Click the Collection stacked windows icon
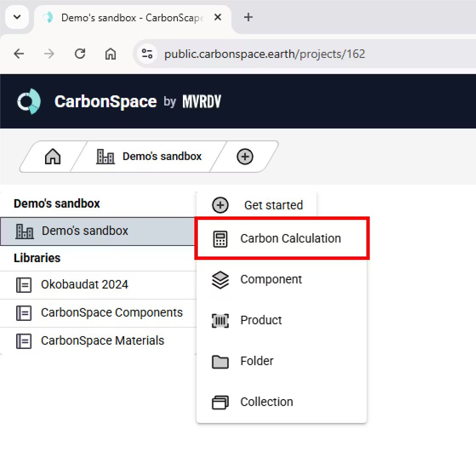 point(220,402)
